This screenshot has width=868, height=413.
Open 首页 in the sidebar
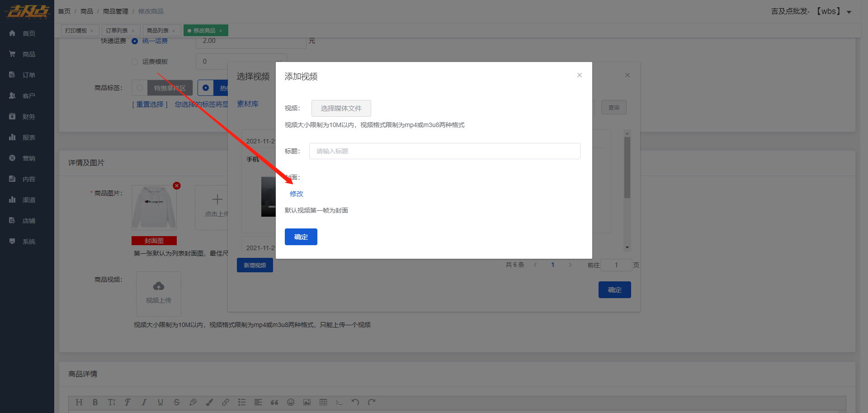tap(27, 33)
